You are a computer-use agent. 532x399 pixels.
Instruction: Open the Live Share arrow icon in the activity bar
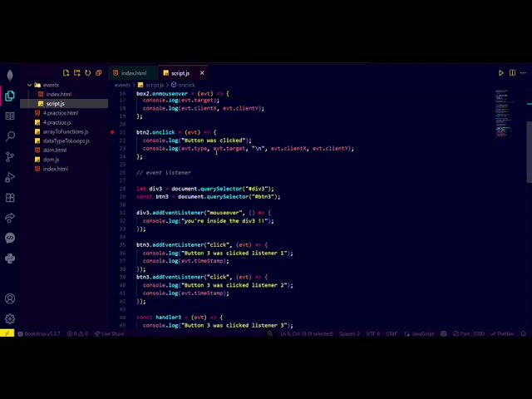coord(10,218)
